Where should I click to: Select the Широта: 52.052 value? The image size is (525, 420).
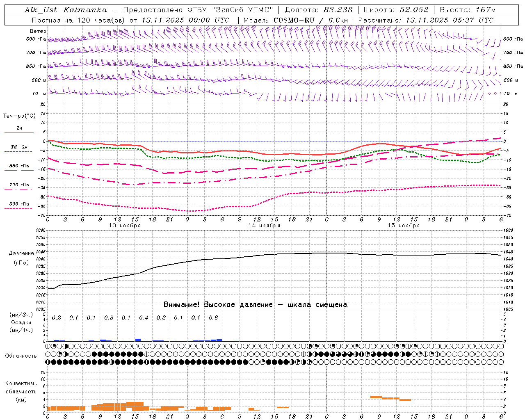(396, 10)
